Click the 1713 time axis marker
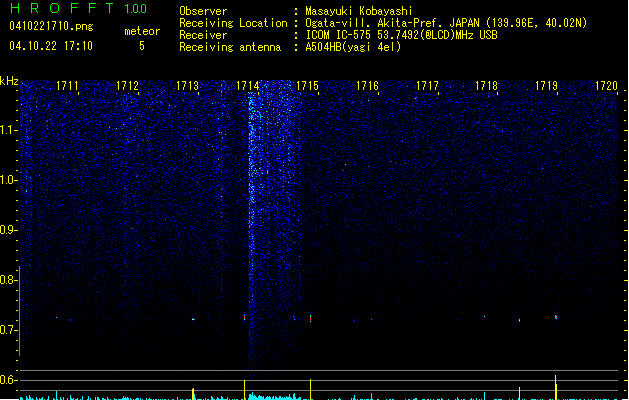This screenshot has height=400, width=629. (187, 86)
